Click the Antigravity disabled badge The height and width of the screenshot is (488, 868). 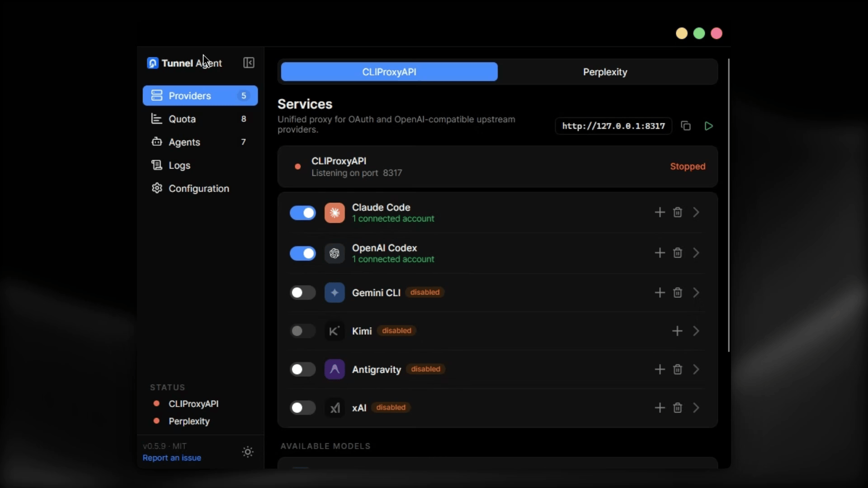click(x=425, y=369)
